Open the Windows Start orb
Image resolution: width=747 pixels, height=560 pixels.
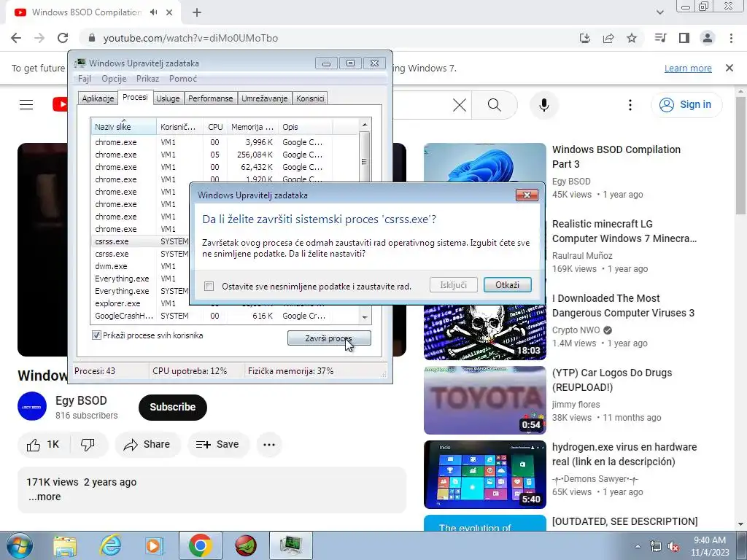(18, 545)
